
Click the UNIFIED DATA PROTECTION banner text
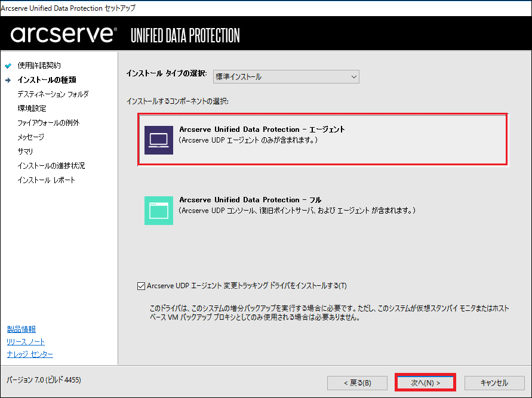tap(185, 35)
